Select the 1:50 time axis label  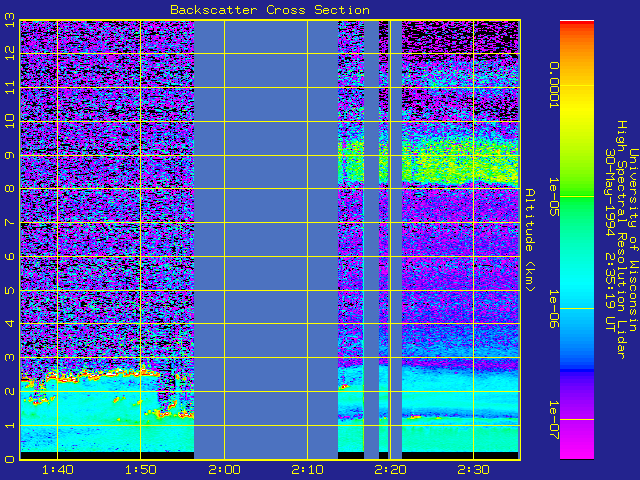(140, 470)
